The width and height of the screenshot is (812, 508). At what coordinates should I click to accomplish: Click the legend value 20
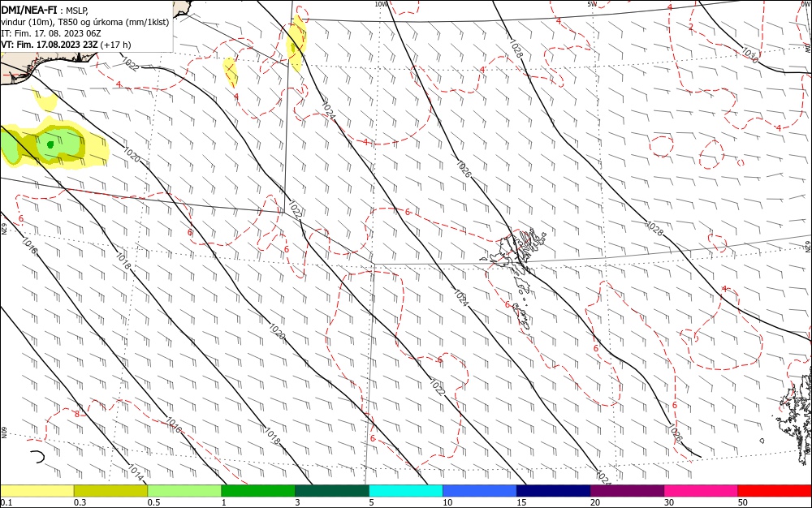click(595, 502)
